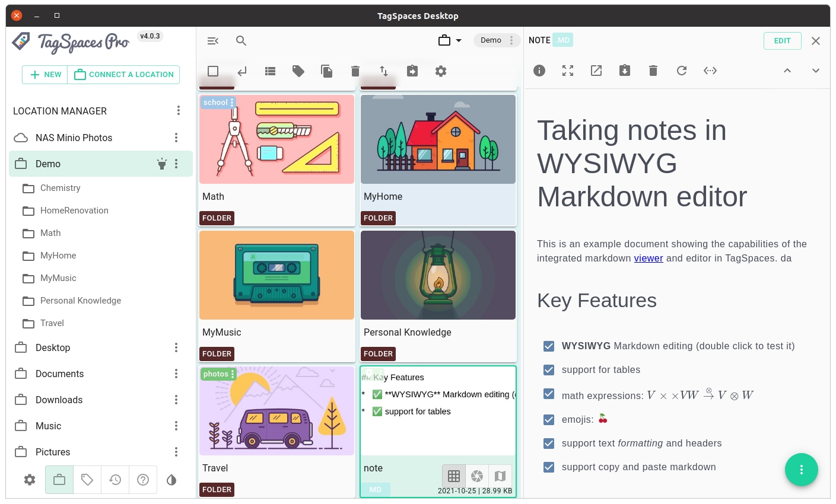836x504 pixels.
Task: Open the app settings gear in sidebar
Action: (x=30, y=480)
